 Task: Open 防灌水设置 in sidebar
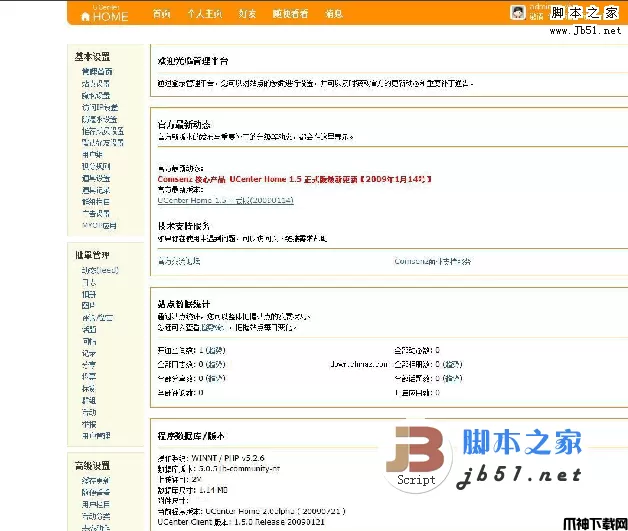99,119
